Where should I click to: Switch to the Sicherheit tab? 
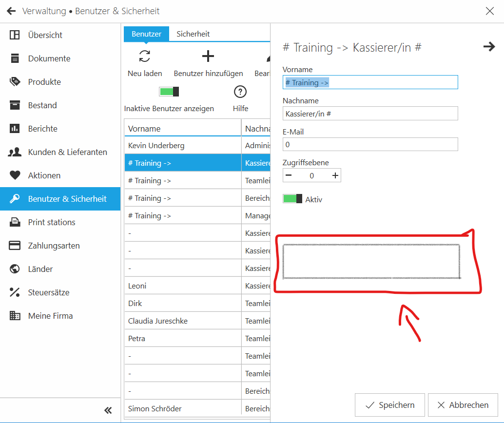(193, 34)
